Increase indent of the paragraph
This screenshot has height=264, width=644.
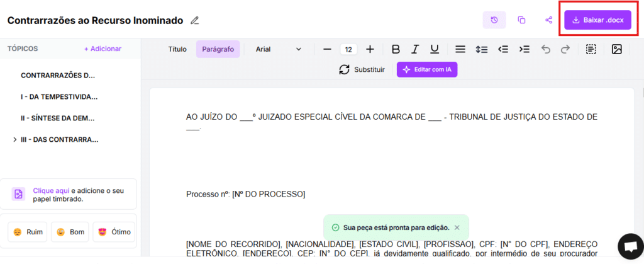524,49
